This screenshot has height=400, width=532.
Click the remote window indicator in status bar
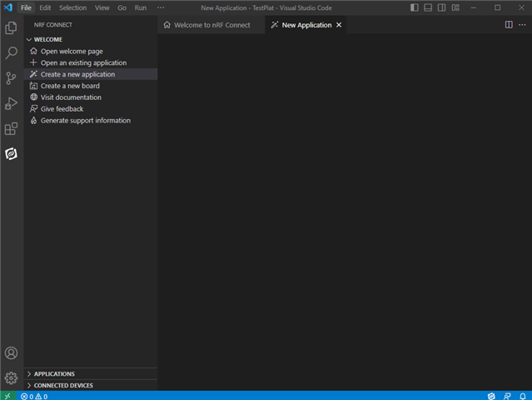(x=8, y=396)
